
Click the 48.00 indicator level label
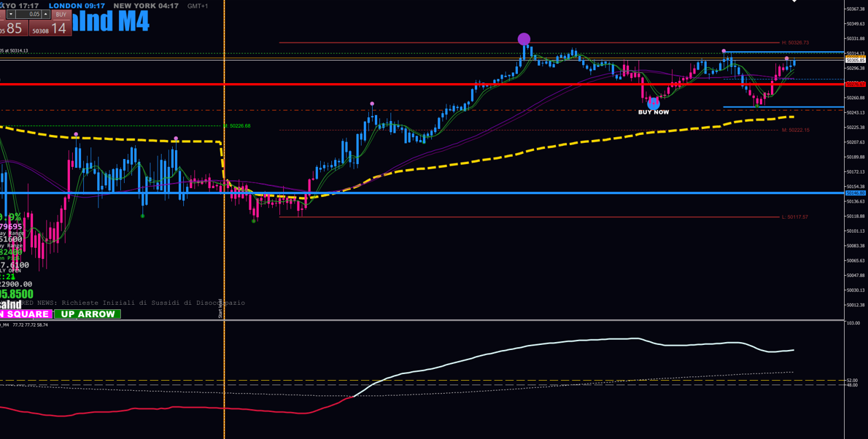point(853,385)
